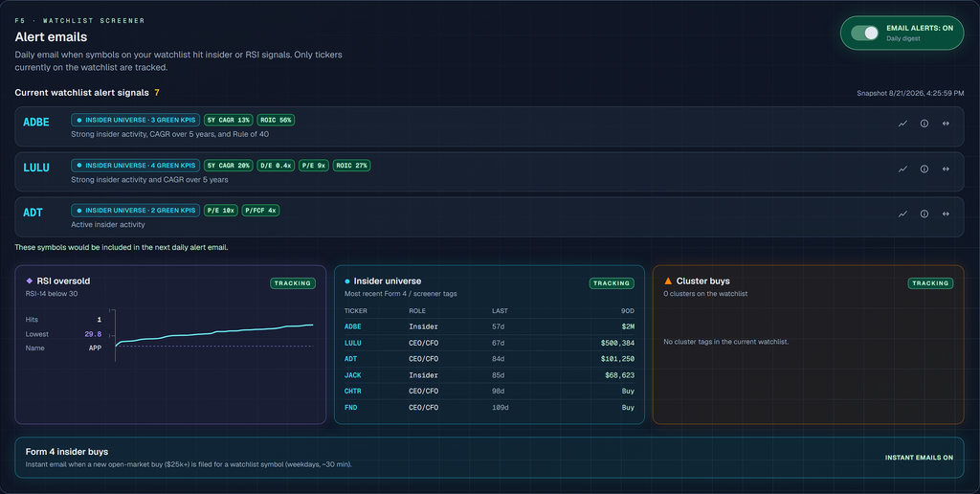Click the $101,250 value in ADT row
Screen dimensions: 980x494
(x=617, y=359)
